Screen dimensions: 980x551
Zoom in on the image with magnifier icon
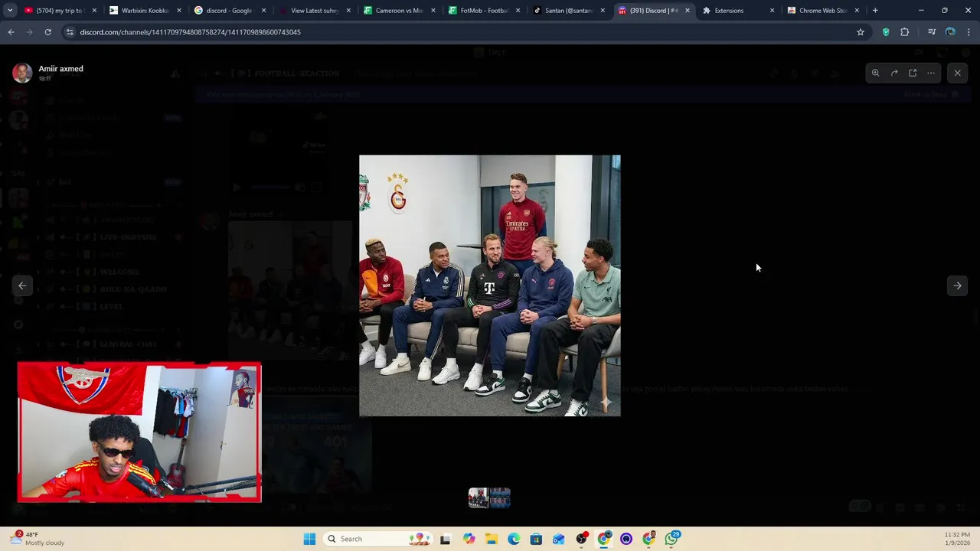(875, 73)
